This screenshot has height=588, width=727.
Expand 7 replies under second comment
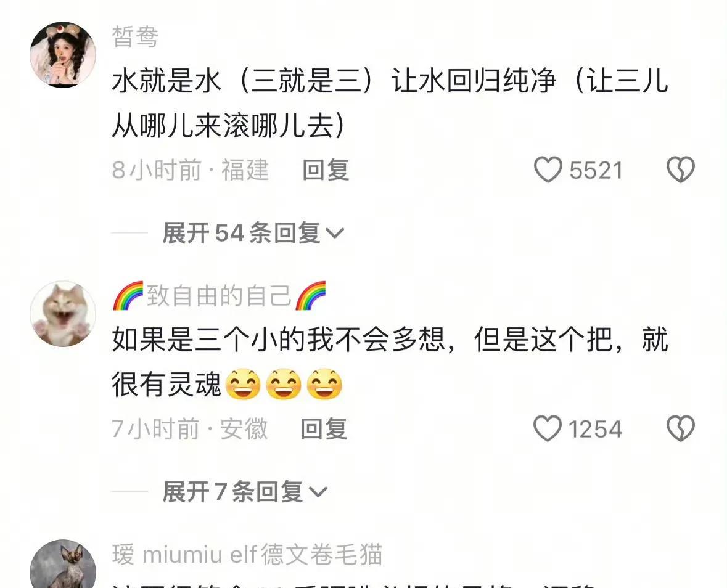(245, 492)
